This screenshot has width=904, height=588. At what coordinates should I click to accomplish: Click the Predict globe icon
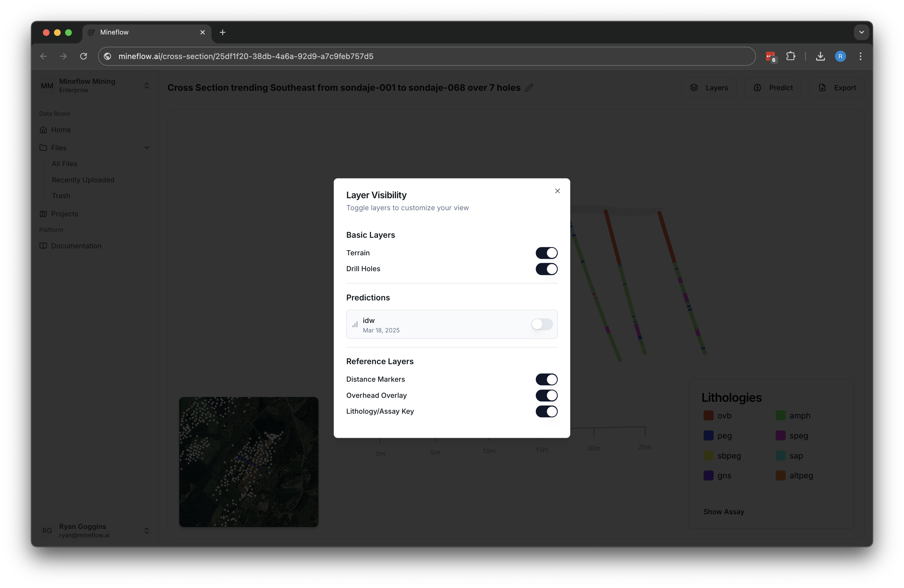[x=757, y=87]
